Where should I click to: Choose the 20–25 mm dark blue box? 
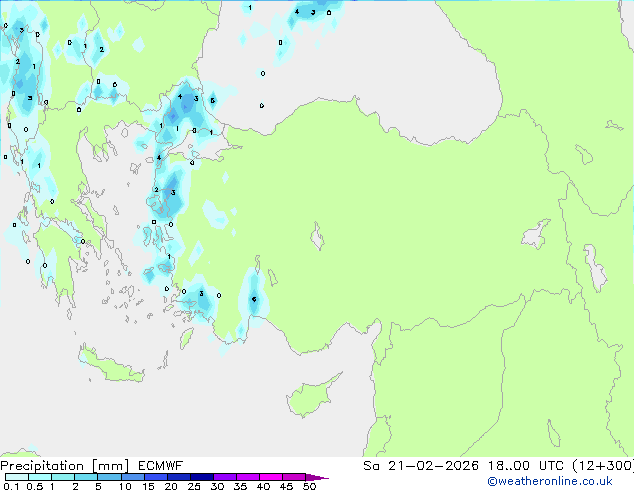point(178,477)
